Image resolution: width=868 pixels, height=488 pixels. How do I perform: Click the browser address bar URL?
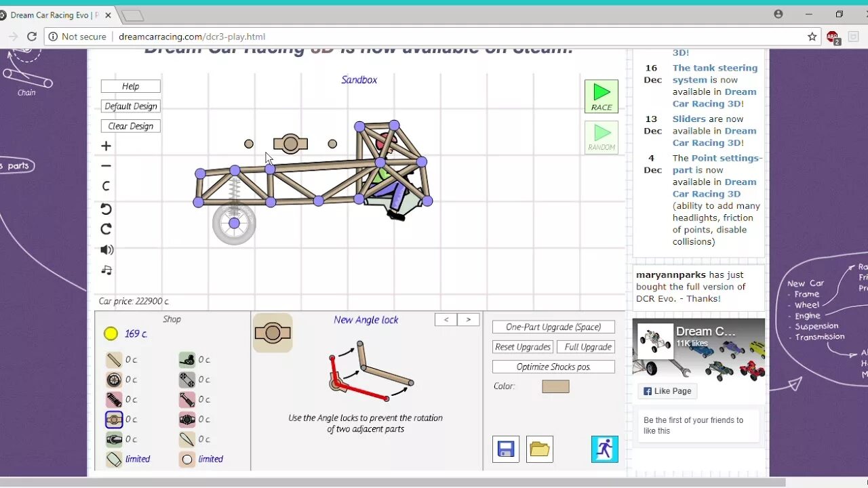[192, 37]
